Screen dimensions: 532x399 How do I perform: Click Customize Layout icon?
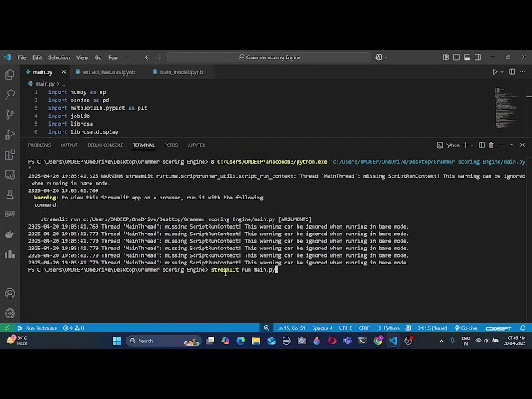(446, 57)
